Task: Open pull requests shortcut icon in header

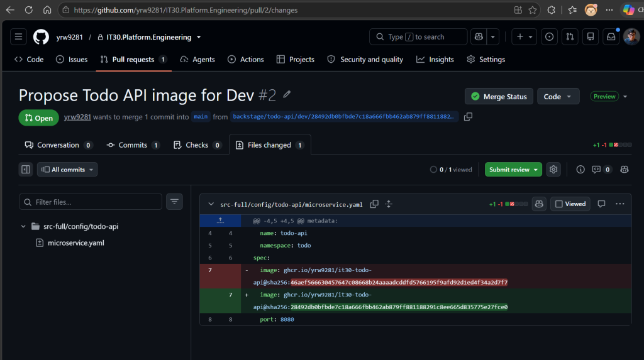Action: click(x=570, y=37)
